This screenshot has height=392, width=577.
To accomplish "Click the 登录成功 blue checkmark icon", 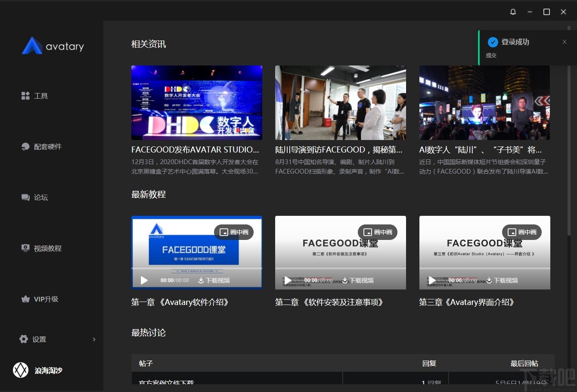I will pos(493,42).
